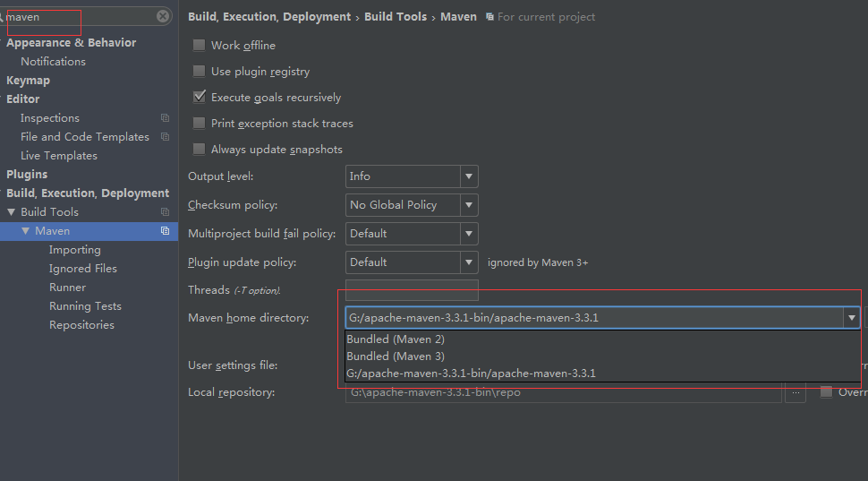Open Ignored Files under Maven

pyautogui.click(x=83, y=269)
